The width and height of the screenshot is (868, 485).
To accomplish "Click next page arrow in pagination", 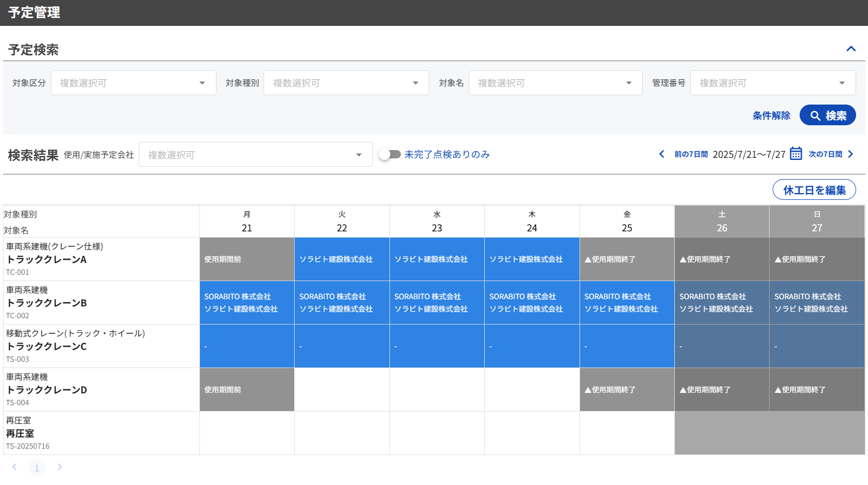I will tap(60, 467).
